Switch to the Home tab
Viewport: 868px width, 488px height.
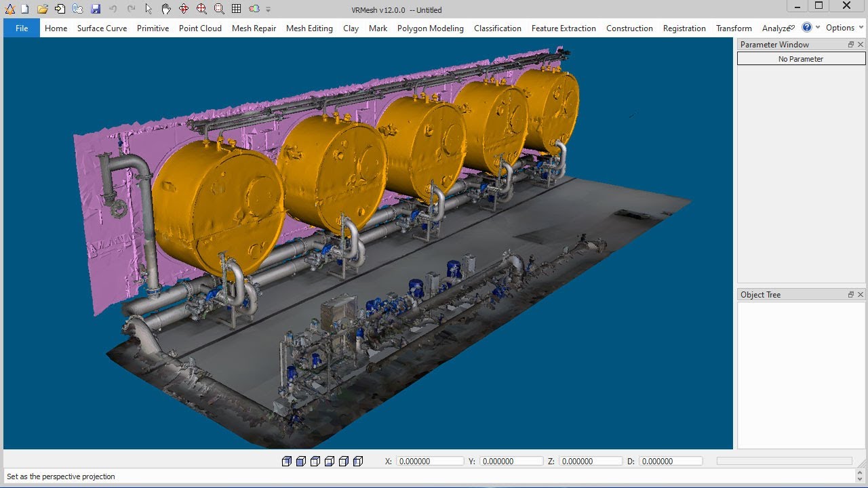tap(56, 28)
